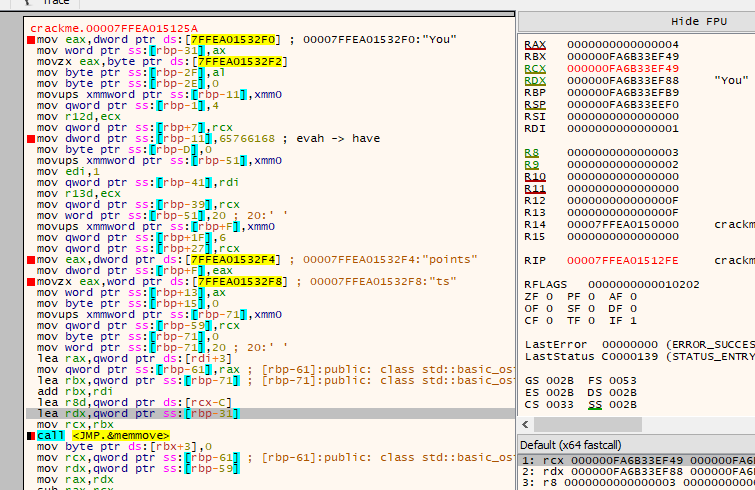Select the R8 register value
Image resolution: width=755 pixels, height=490 pixels.
point(623,153)
